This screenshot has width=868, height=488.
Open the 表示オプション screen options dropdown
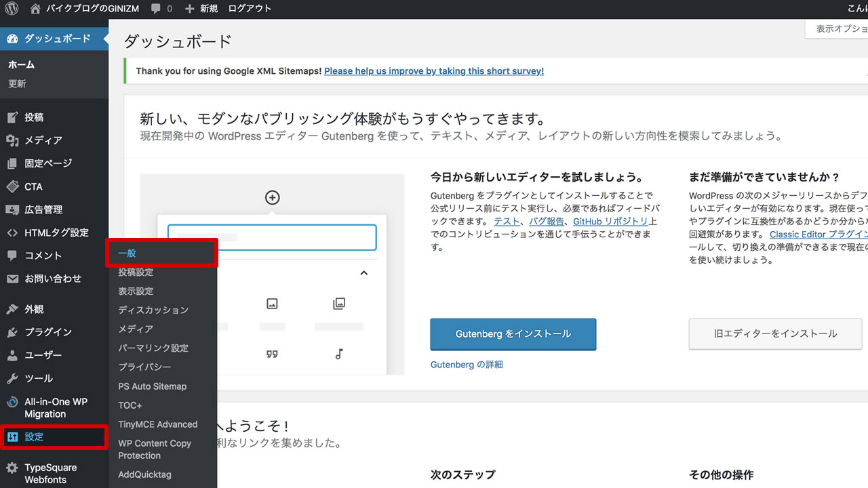coord(837,28)
